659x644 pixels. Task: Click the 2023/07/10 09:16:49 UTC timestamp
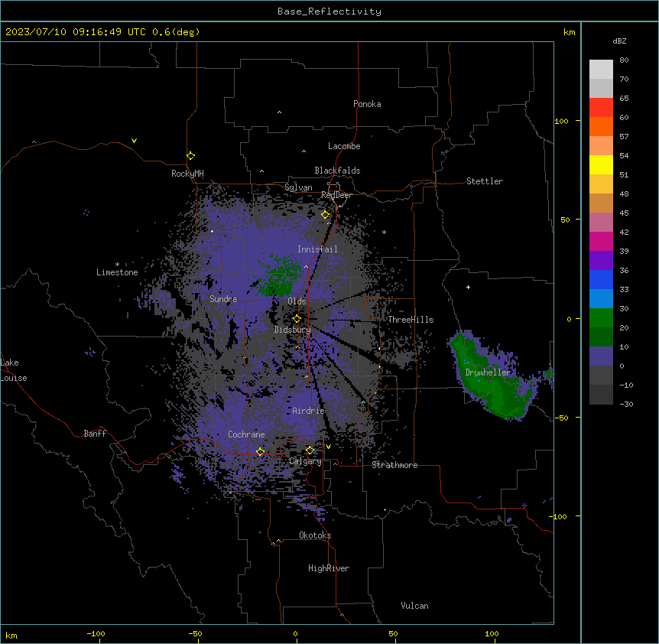click(x=76, y=32)
